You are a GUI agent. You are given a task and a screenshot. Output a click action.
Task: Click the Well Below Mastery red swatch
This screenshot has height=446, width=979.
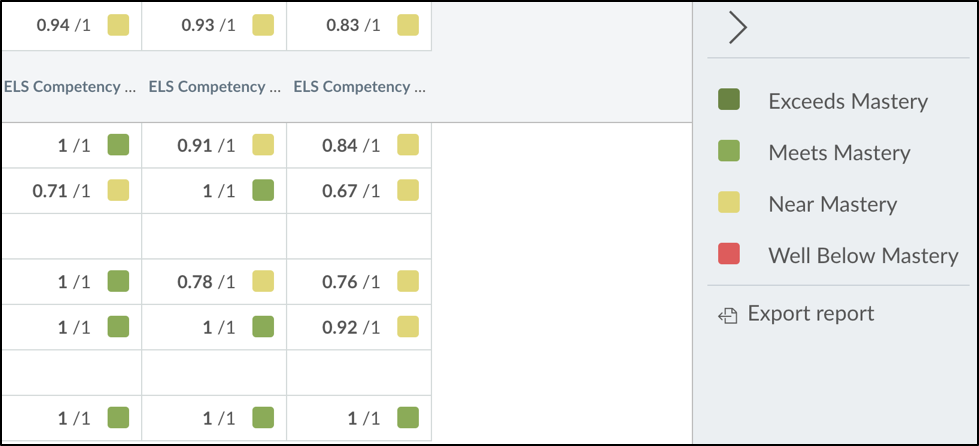tap(729, 254)
